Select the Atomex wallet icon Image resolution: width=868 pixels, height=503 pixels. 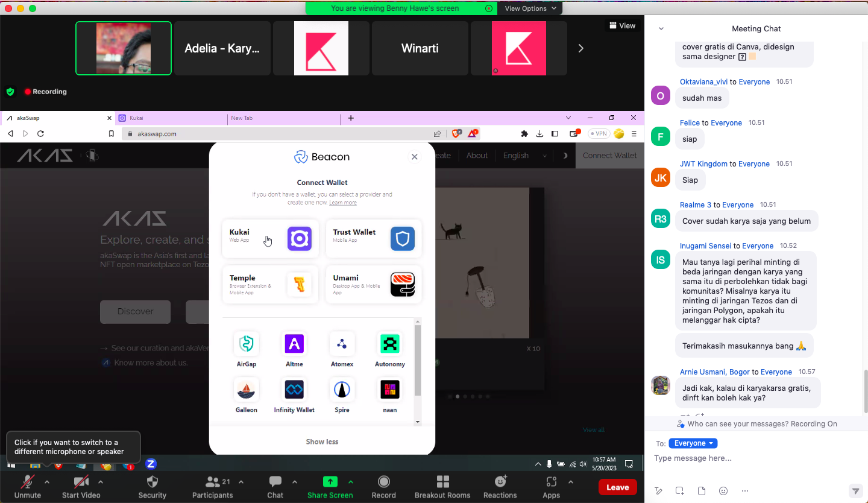tap(342, 344)
